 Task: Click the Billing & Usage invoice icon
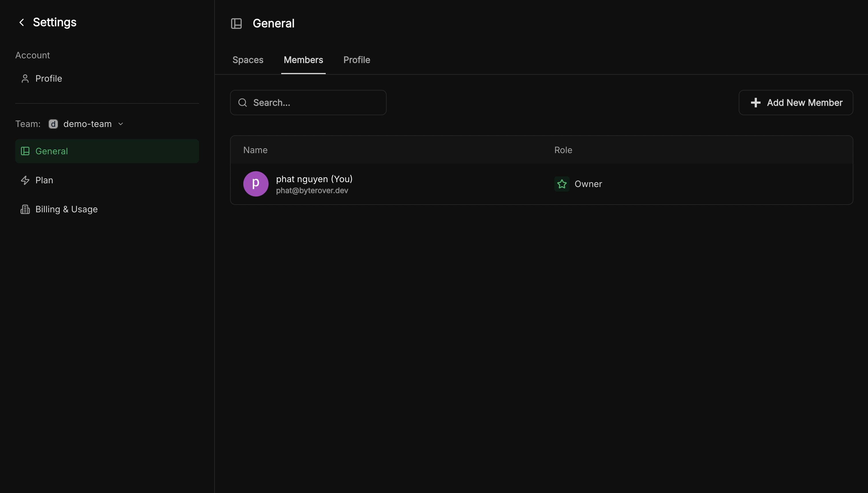(x=25, y=209)
